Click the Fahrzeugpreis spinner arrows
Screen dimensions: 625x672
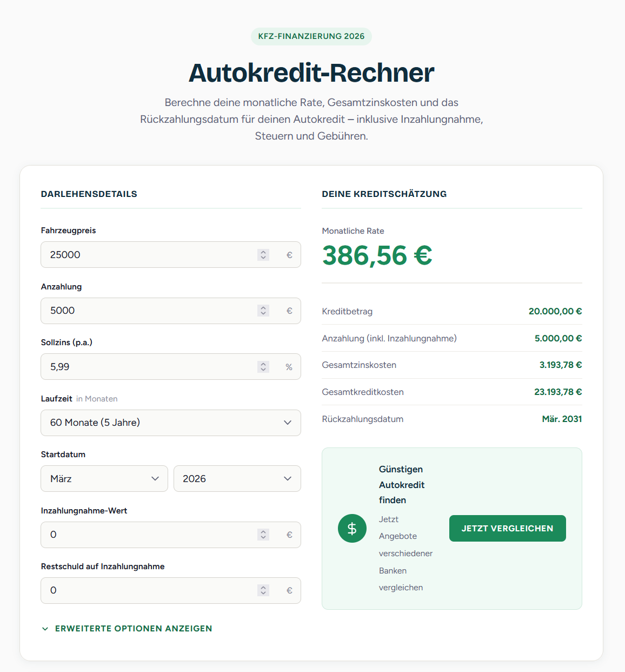pyautogui.click(x=263, y=255)
